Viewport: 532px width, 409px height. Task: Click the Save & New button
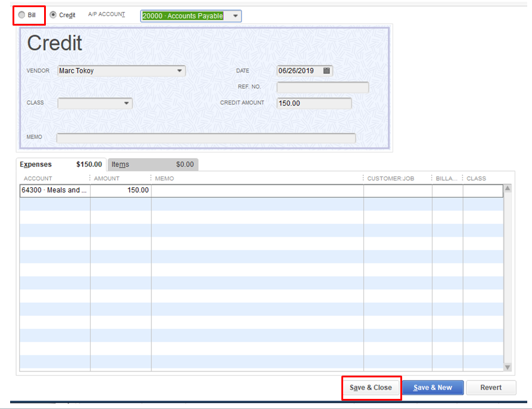click(x=433, y=388)
